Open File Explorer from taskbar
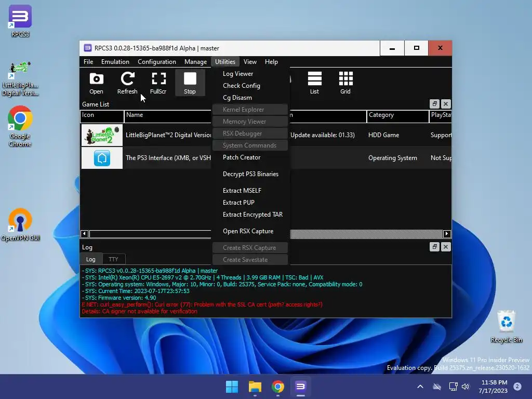This screenshot has height=399, width=532. point(255,387)
